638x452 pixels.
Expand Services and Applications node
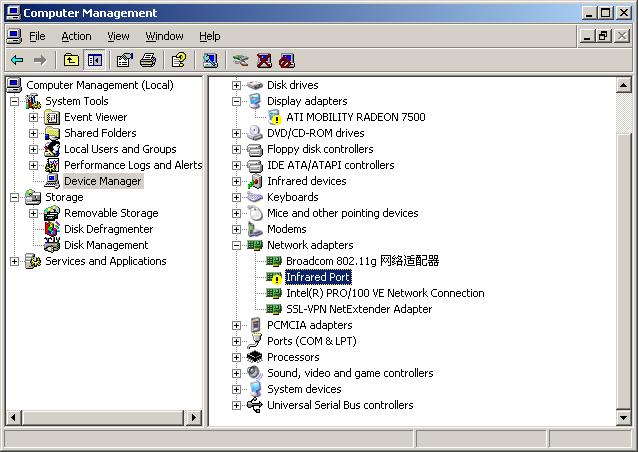tap(15, 261)
